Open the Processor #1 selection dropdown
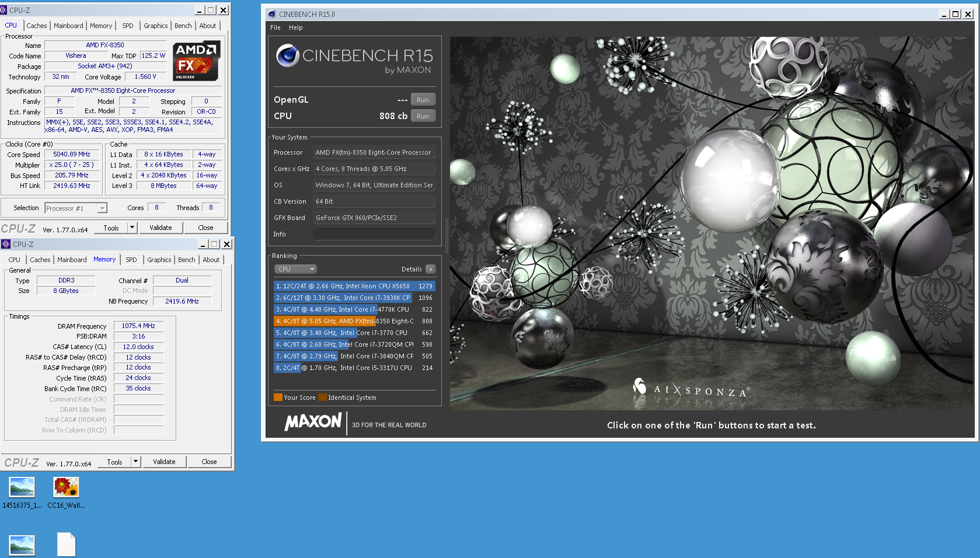980x558 pixels. click(76, 208)
